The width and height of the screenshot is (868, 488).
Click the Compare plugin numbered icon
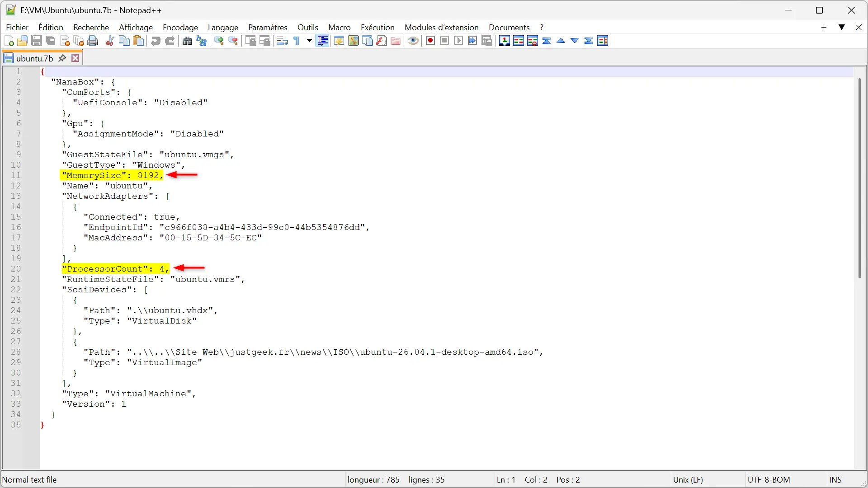click(x=505, y=41)
